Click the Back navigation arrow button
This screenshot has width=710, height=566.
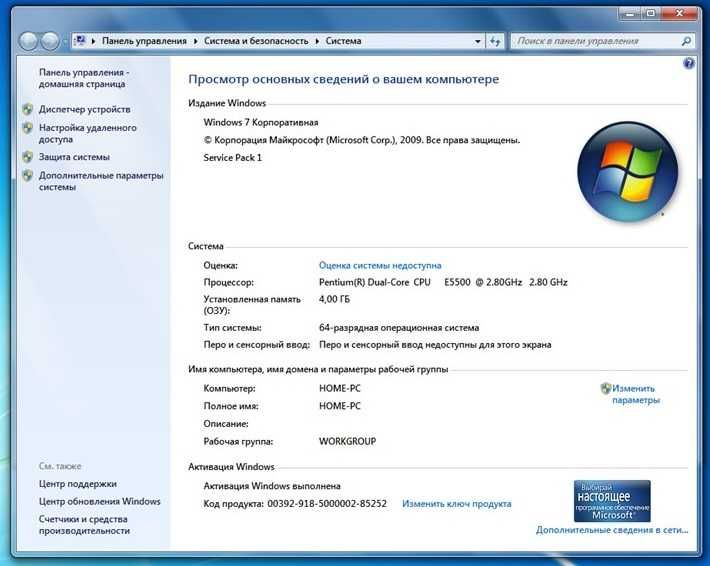click(x=29, y=41)
